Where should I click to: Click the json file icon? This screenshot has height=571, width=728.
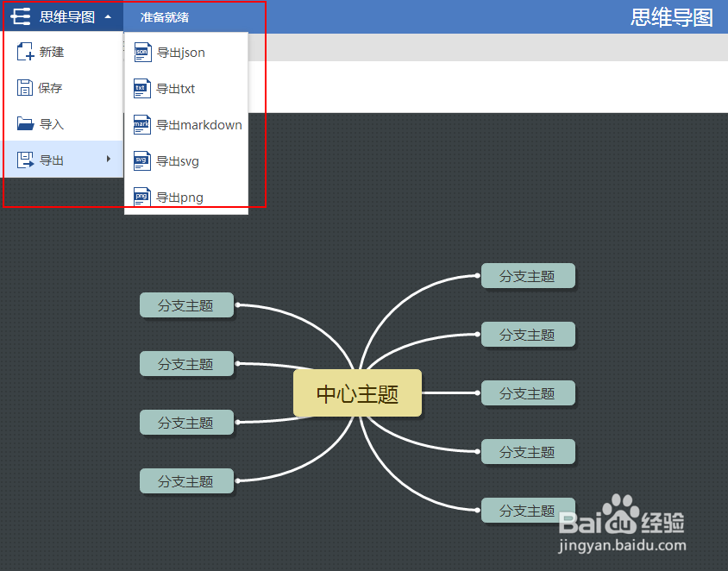(x=142, y=52)
